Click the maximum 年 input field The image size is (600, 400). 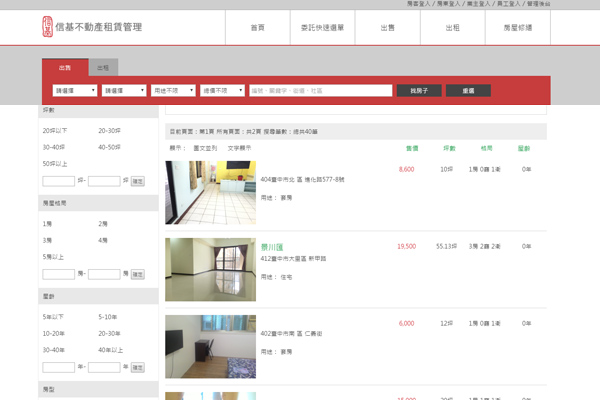pyautogui.click(x=104, y=367)
